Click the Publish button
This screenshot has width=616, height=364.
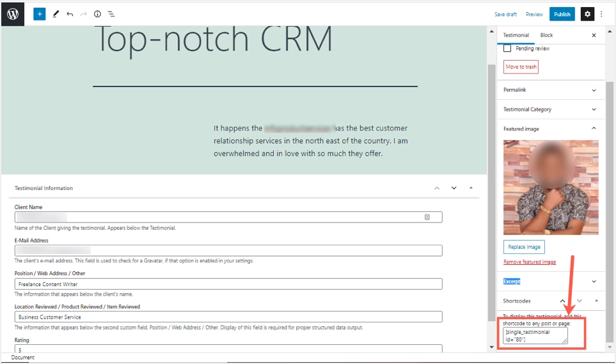pos(562,14)
